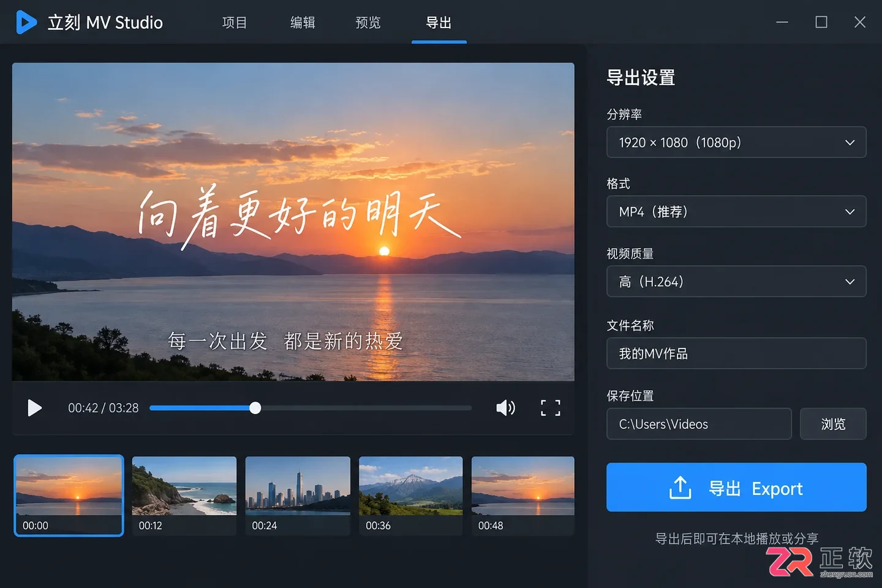Click the title text 向着更好的明天
Screen dimensions: 882x588
298,216
